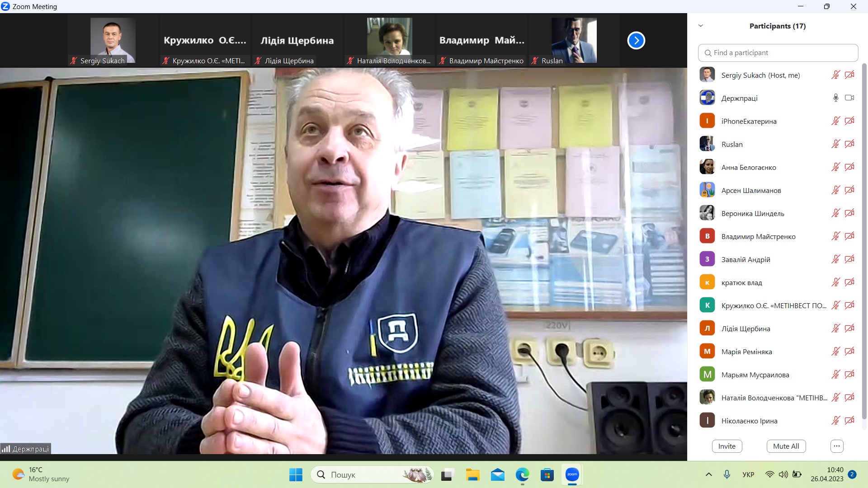Select Держпраці avatar in participant list
This screenshot has height=488, width=868.
tap(707, 98)
